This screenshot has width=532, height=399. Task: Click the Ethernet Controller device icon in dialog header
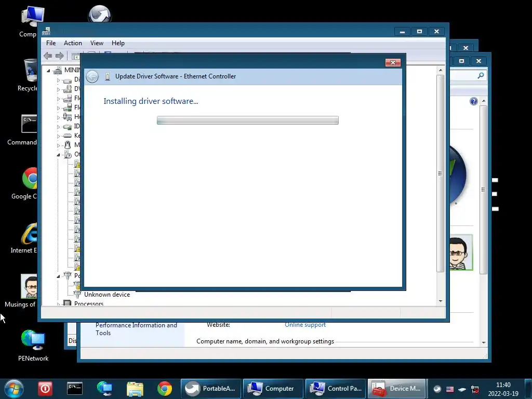[x=107, y=77]
